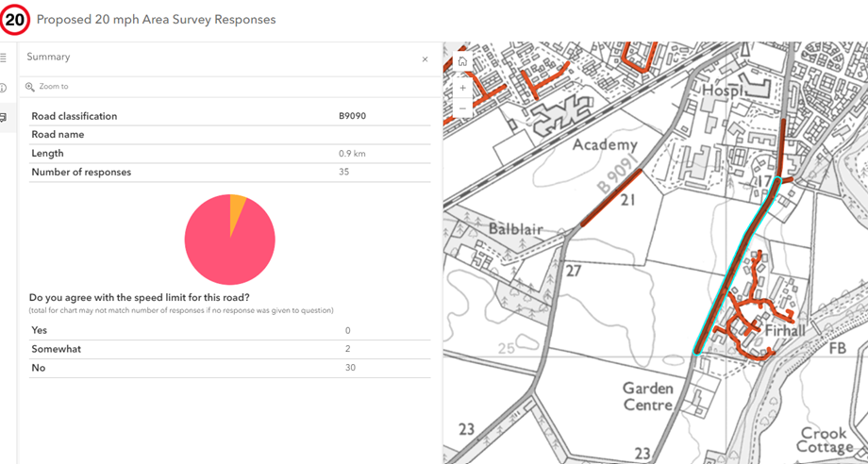Open the list icon in left sidebar
868x464 pixels.
click(x=4, y=58)
